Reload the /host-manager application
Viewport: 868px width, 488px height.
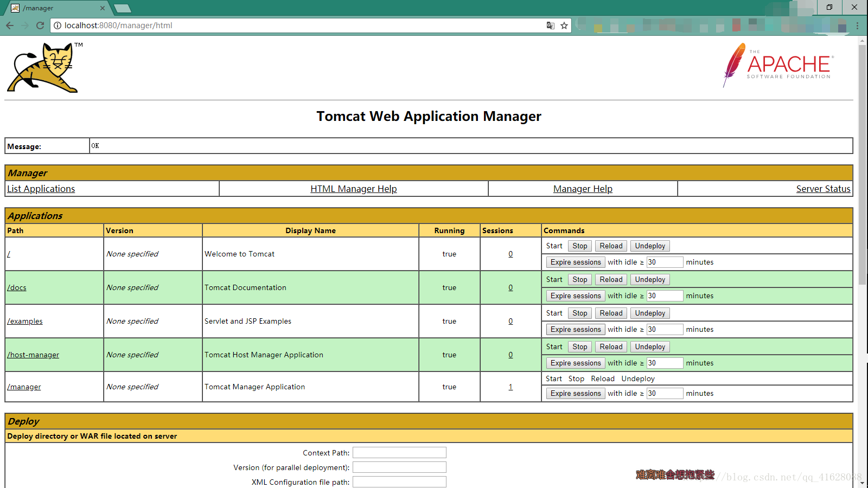[x=611, y=347]
